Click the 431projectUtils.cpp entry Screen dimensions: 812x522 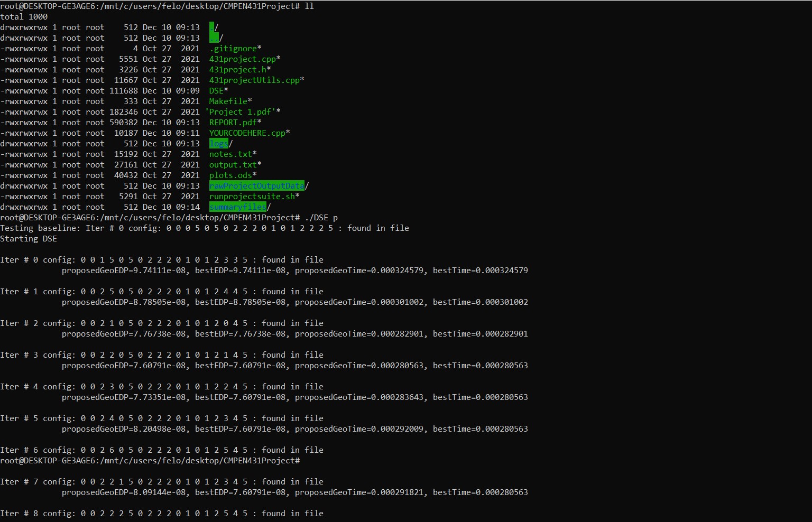[254, 80]
